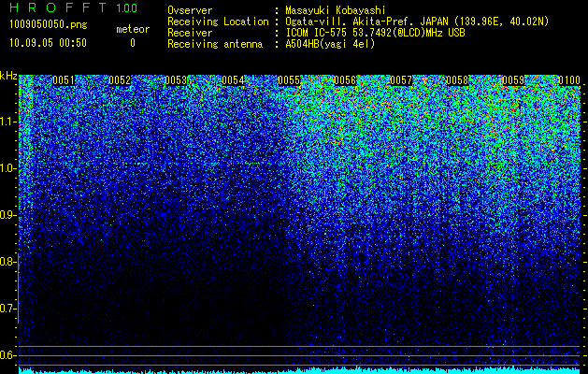Click the date stamp 10.09.05 00:50
588x374 pixels.
point(48,43)
